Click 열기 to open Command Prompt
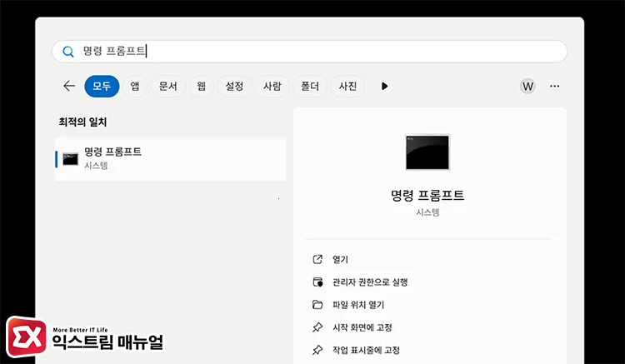The image size is (625, 364). pyautogui.click(x=340, y=259)
